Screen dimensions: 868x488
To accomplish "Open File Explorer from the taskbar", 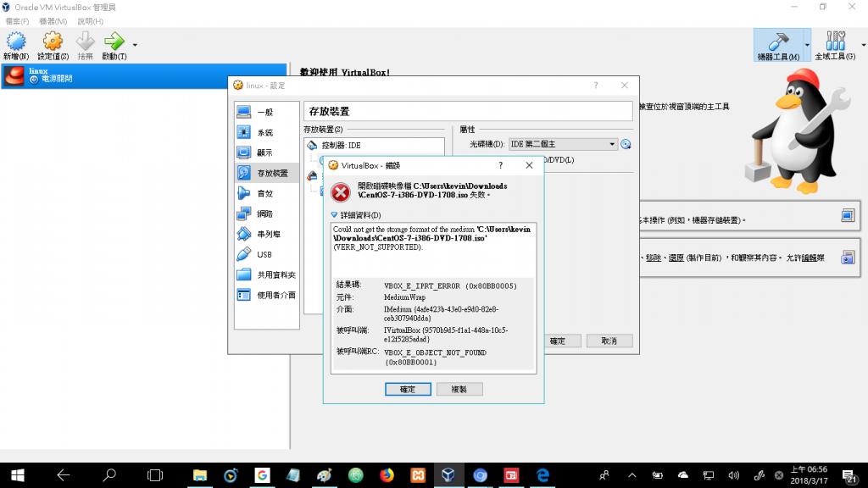I will point(200,475).
